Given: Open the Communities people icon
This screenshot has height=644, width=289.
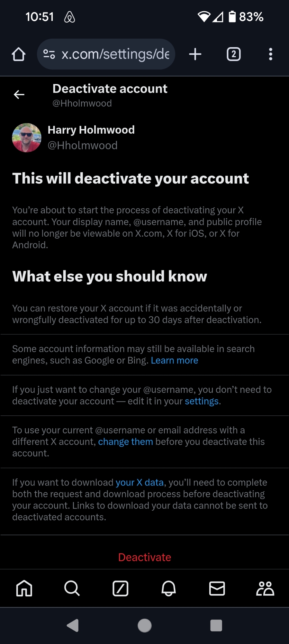Looking at the screenshot, I should (x=265, y=588).
